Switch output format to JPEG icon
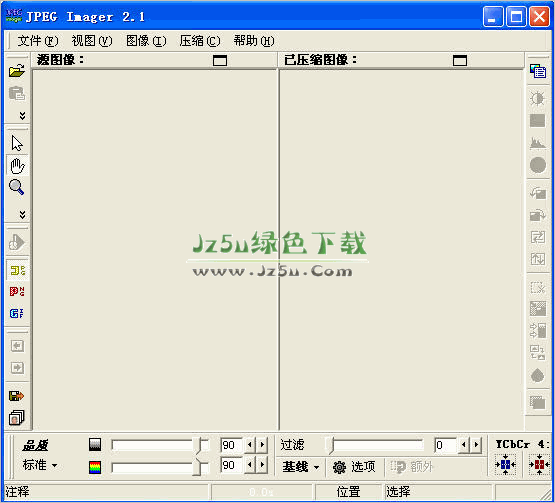555x503 pixels. (x=17, y=271)
